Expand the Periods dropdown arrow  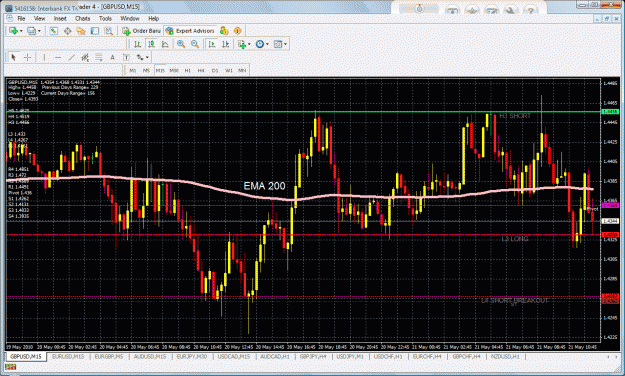point(267,44)
